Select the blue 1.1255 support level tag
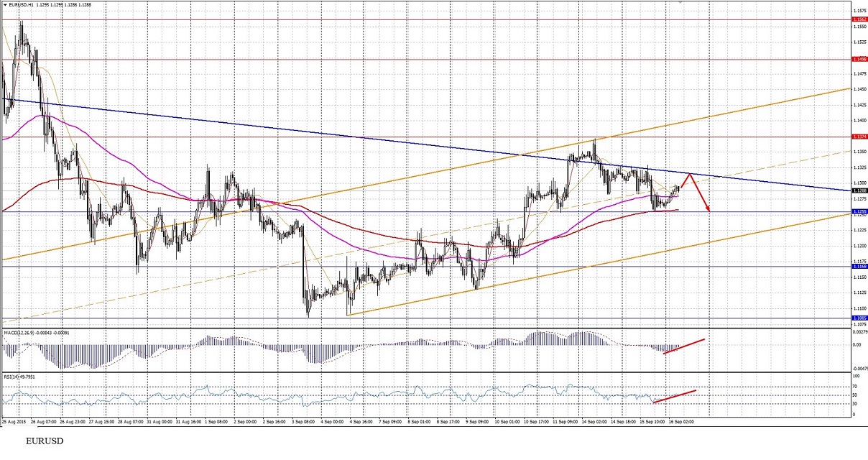The height and width of the screenshot is (460, 868). pos(859,212)
